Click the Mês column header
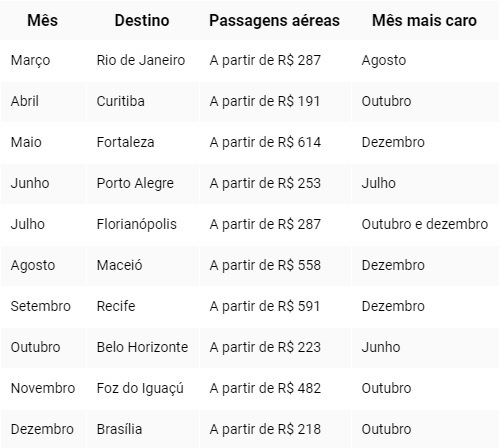 43,20
